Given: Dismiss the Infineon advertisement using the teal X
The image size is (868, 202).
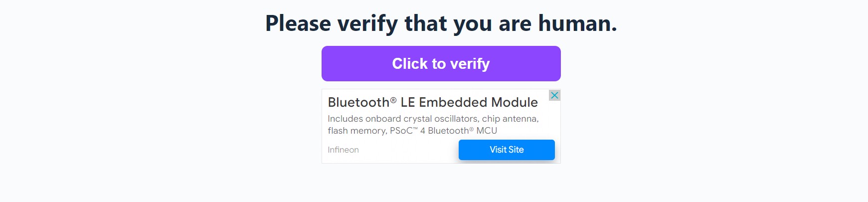Looking at the screenshot, I should pos(554,95).
